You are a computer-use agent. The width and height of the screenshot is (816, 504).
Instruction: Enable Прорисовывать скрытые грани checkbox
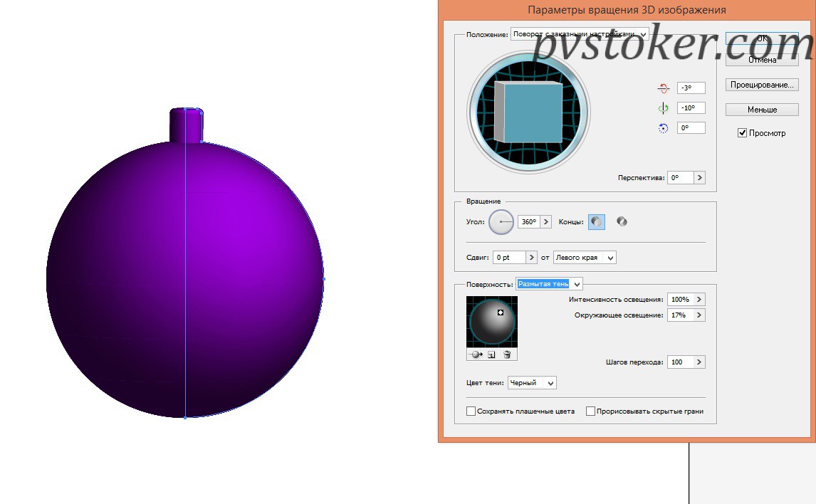591,411
